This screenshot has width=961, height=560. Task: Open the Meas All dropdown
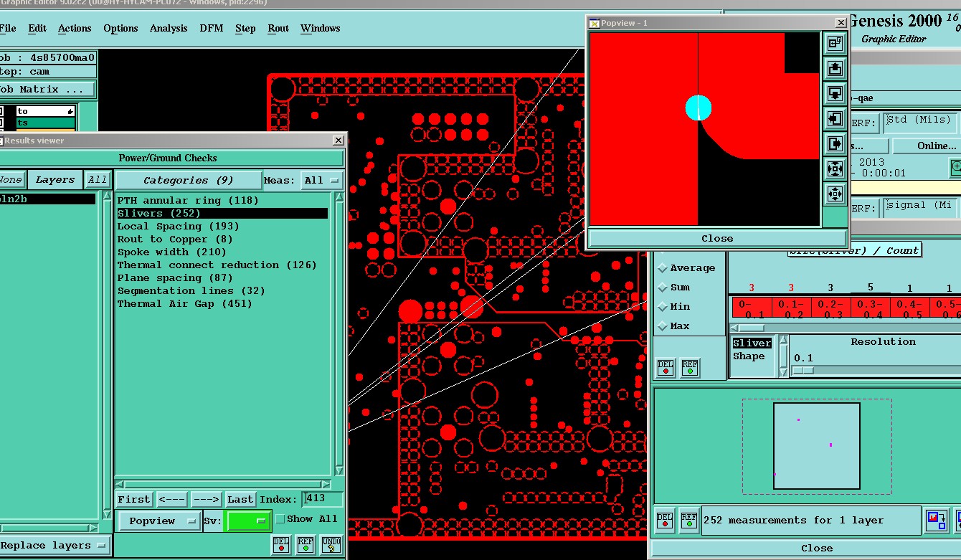tap(322, 180)
